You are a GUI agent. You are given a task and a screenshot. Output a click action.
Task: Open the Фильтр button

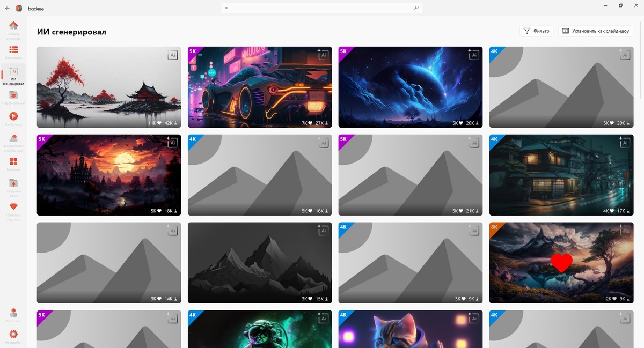[x=537, y=31]
